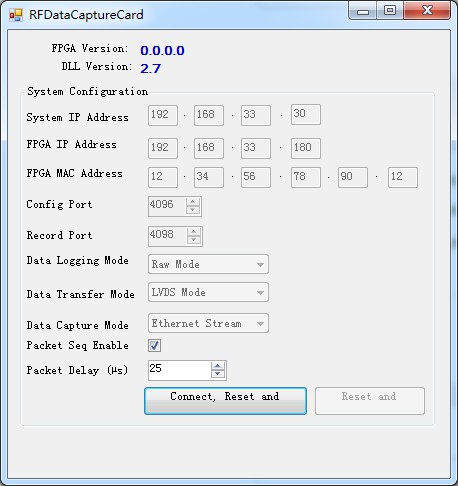
Task: Select FPGA IP Address first octet 192
Action: pyautogui.click(x=163, y=148)
